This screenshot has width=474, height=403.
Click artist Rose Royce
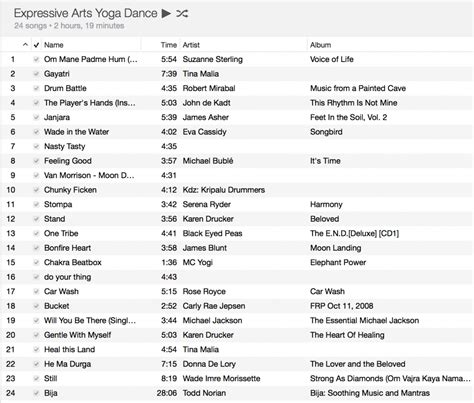(x=204, y=291)
